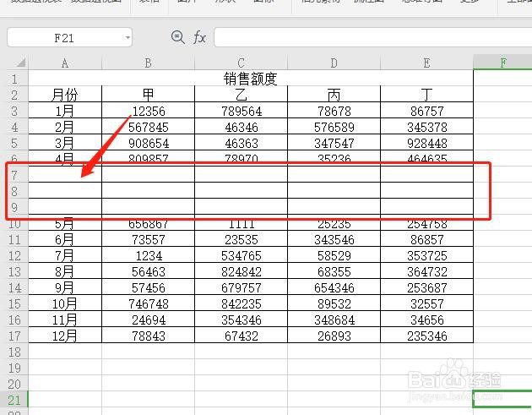The image size is (532, 415).
Task: Select column C header
Action: (241, 63)
